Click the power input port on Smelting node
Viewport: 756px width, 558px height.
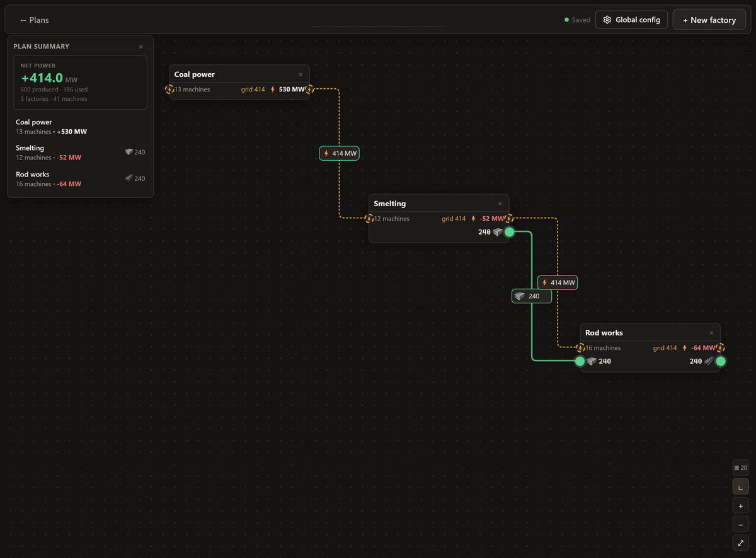pyautogui.click(x=369, y=219)
